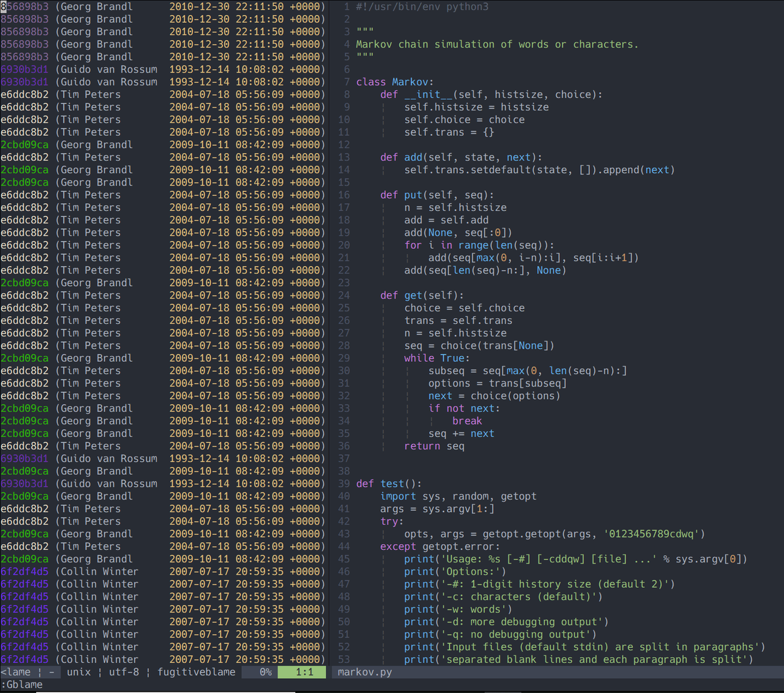Image resolution: width=784 pixels, height=693 pixels.
Task: Click the 'unix' file format status entry
Action: click(x=79, y=671)
